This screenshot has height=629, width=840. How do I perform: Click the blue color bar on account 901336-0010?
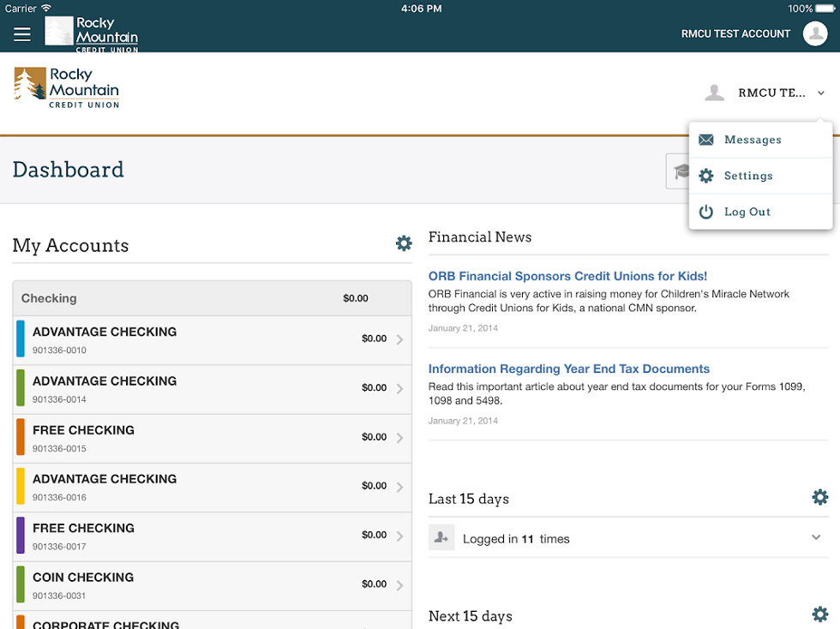21,338
